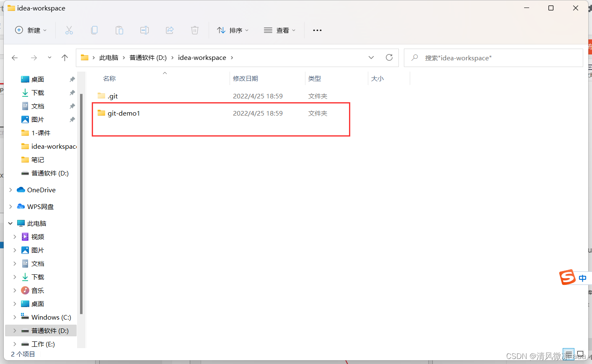Go forward with the right arrow
This screenshot has width=592, height=364.
(x=34, y=58)
